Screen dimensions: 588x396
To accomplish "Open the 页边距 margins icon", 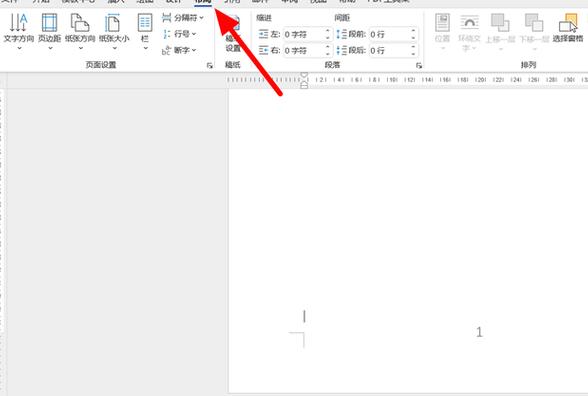I will click(50, 31).
